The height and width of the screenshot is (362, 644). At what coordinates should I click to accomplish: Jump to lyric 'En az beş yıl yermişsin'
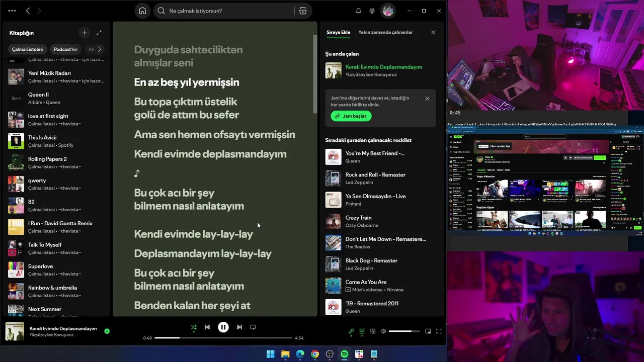click(187, 82)
